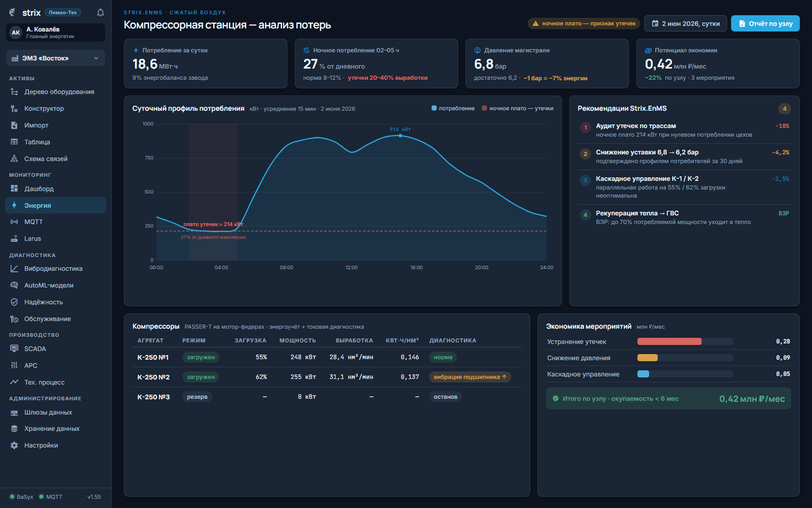The image size is (812, 508).
Task: Click the Конструктор icon
Action: (14, 109)
